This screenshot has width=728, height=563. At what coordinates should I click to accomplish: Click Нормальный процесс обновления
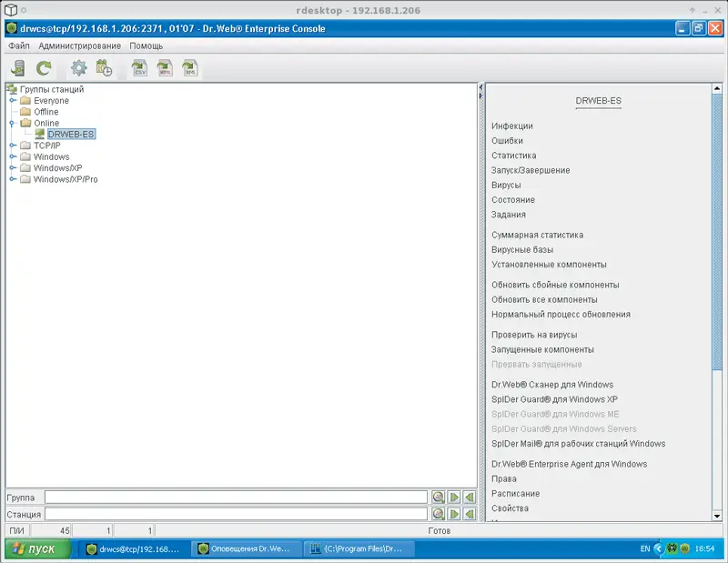(x=561, y=314)
